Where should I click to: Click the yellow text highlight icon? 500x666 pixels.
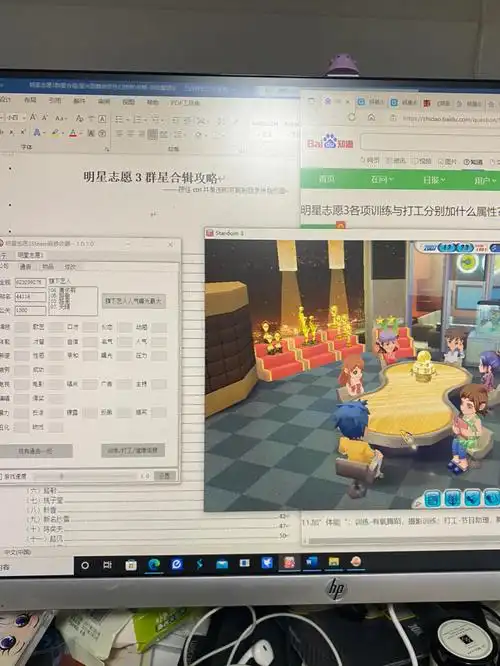click(55, 133)
